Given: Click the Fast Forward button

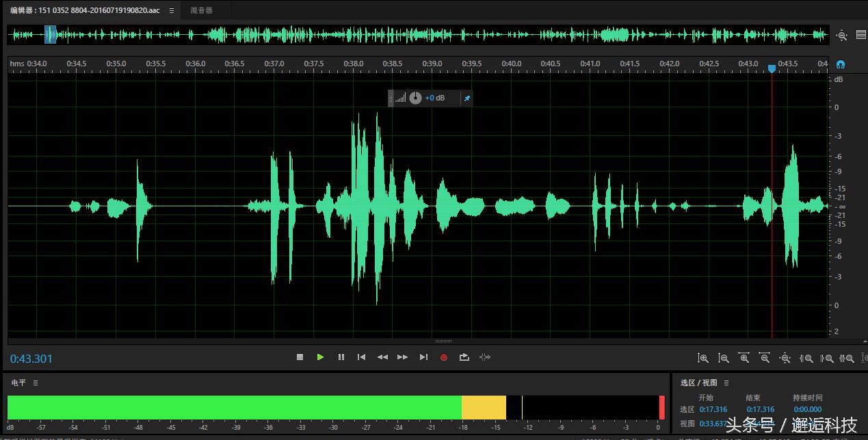Looking at the screenshot, I should pos(403,357).
